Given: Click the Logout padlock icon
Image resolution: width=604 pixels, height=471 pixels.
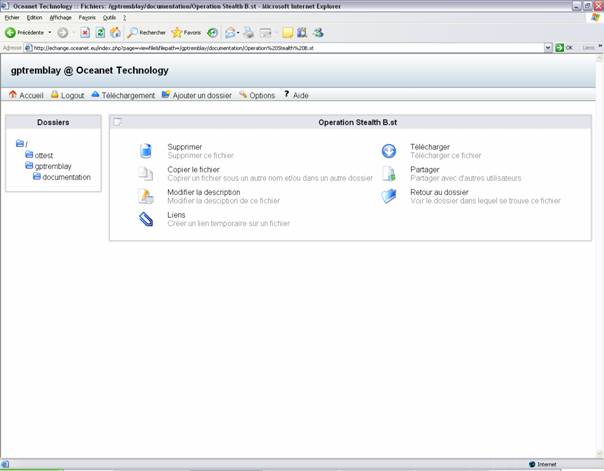Looking at the screenshot, I should pyautogui.click(x=55, y=94).
